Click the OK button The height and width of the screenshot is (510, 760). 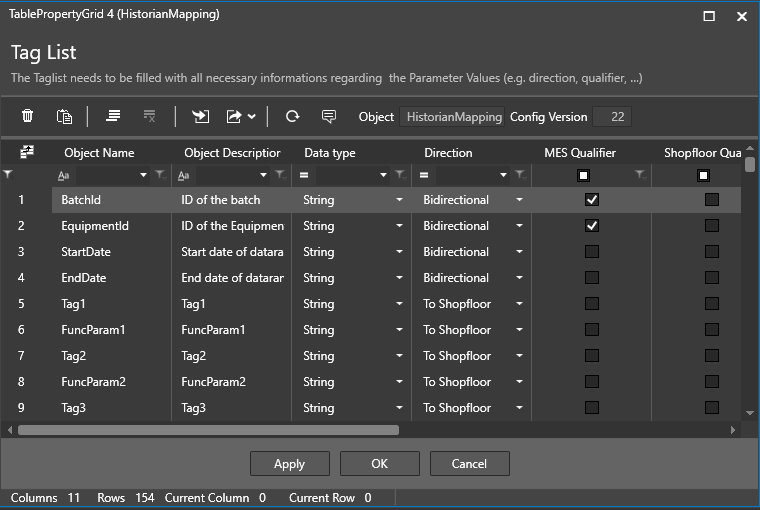point(380,464)
